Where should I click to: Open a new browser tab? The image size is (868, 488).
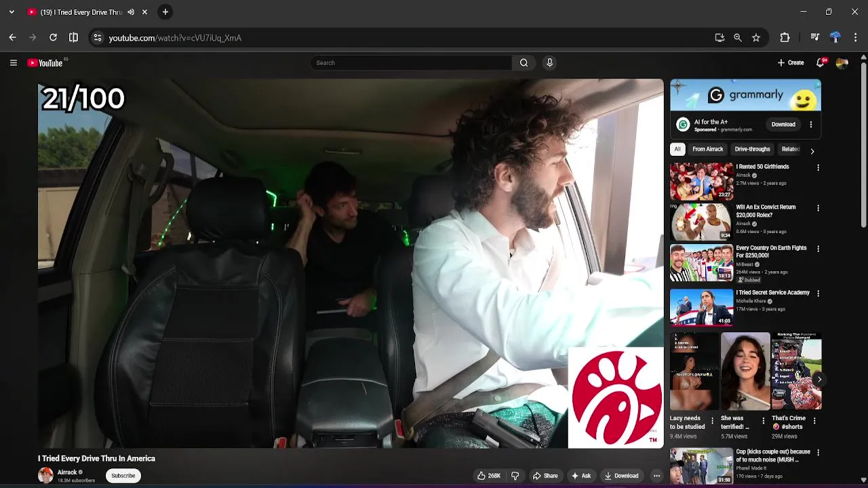pyautogui.click(x=165, y=12)
